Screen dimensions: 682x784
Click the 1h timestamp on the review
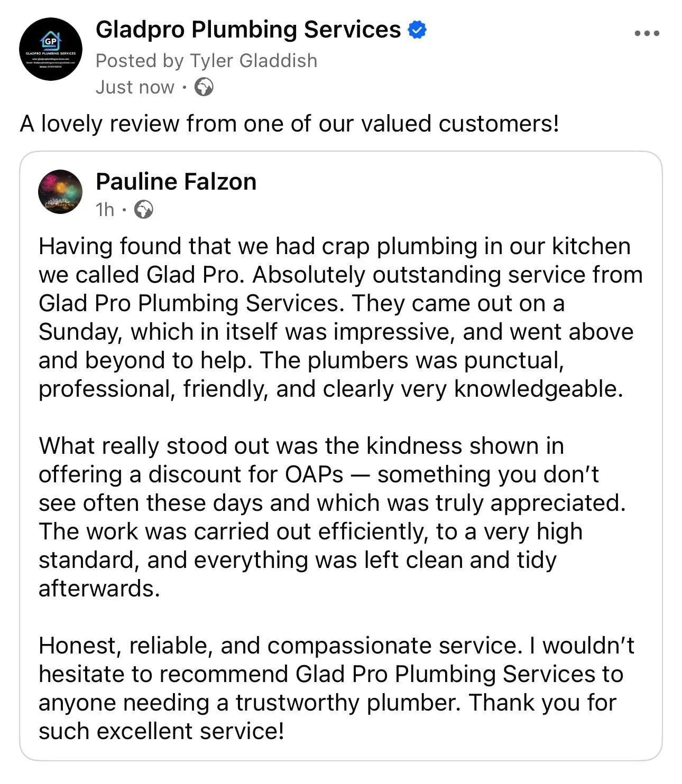coord(105,210)
